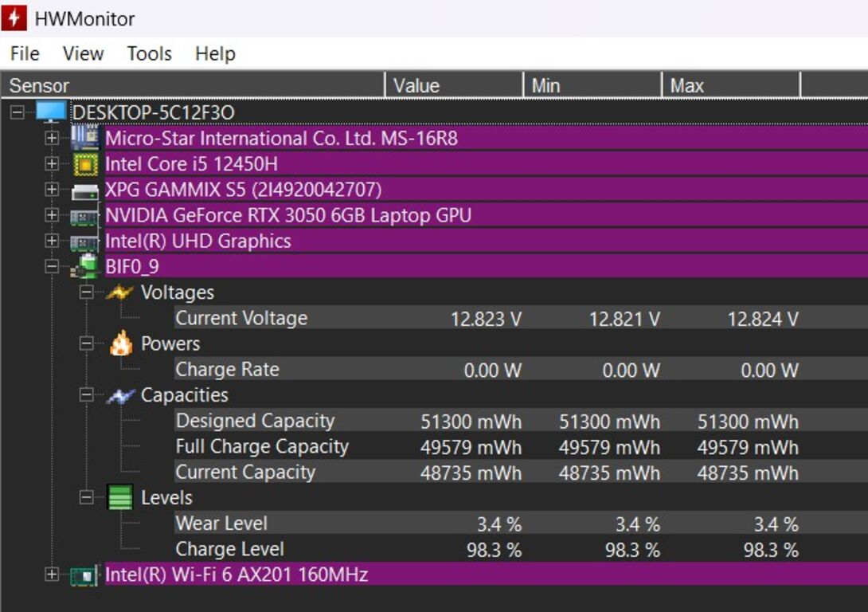Expand the Micro-Star International MS-16R8 node
The image size is (868, 612).
pos(52,137)
